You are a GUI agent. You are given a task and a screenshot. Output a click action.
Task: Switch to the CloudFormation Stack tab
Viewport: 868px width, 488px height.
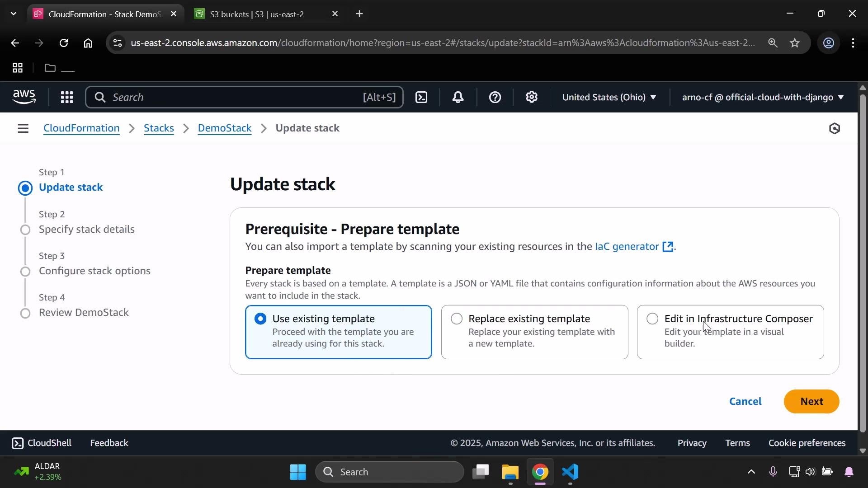(105, 14)
